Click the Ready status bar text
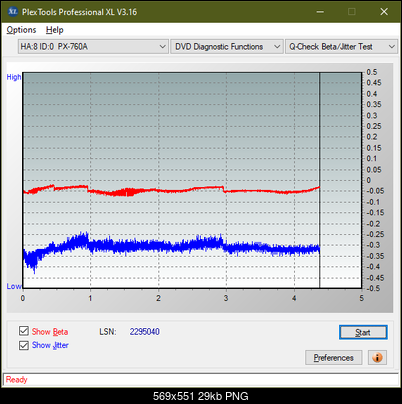 [x=16, y=379]
